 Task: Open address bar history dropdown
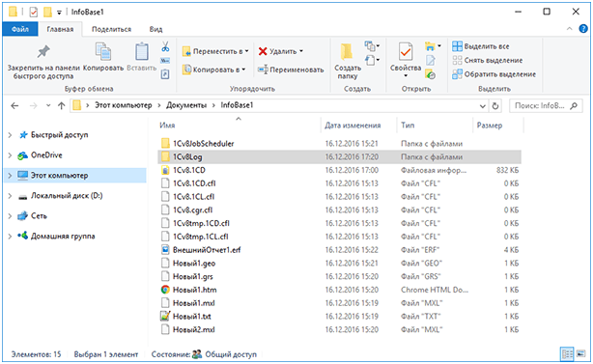pyautogui.click(x=483, y=106)
